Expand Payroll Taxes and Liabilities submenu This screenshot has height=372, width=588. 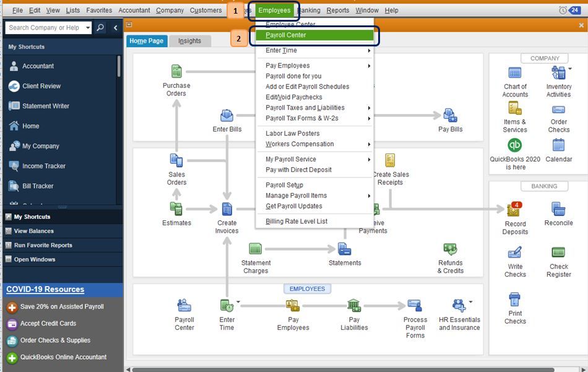369,108
